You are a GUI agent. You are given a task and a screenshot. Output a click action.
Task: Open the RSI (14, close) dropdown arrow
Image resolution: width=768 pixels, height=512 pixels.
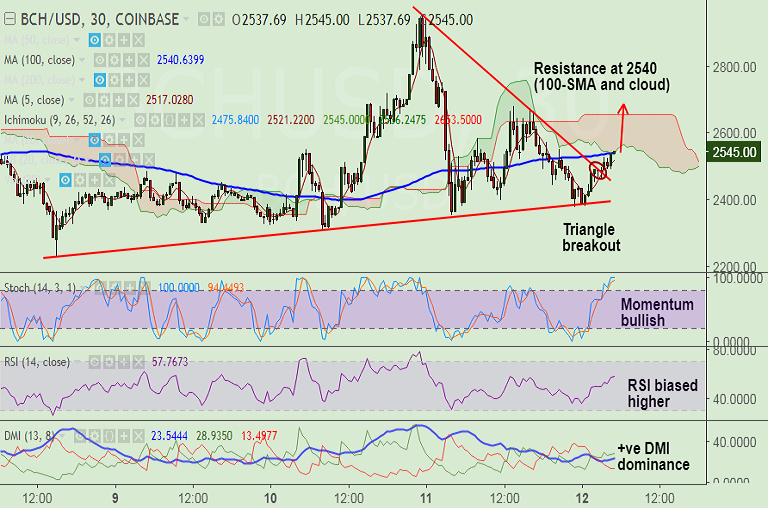[77, 363]
